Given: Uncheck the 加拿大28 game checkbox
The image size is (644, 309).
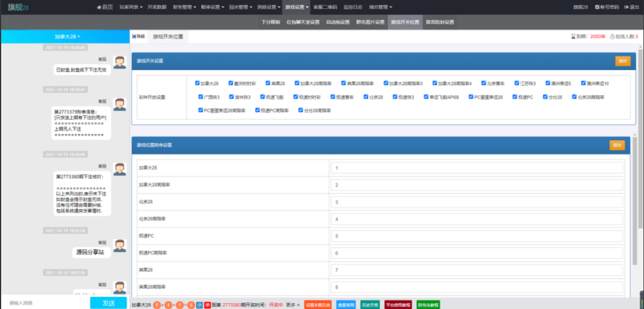Looking at the screenshot, I should (197, 83).
